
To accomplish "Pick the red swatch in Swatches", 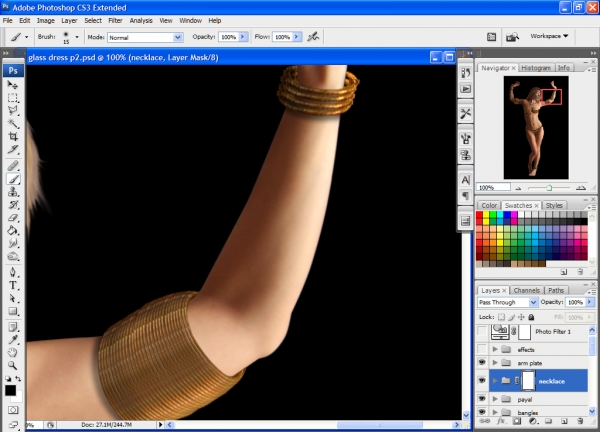I will 479,215.
